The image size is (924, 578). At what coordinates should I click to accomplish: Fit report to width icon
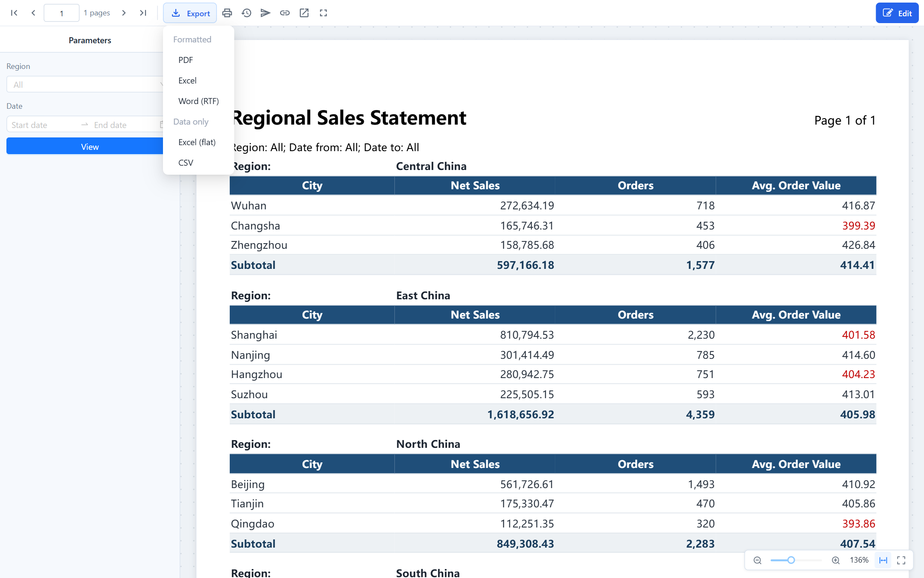(883, 560)
